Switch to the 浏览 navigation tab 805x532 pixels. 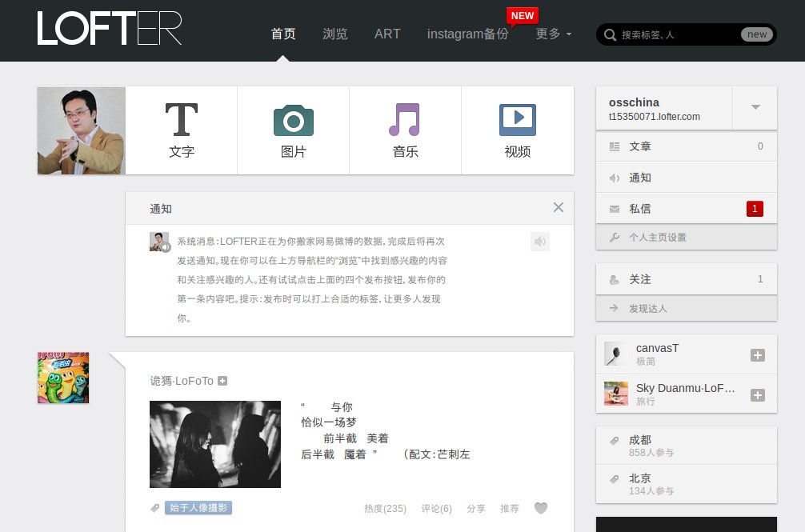[335, 34]
